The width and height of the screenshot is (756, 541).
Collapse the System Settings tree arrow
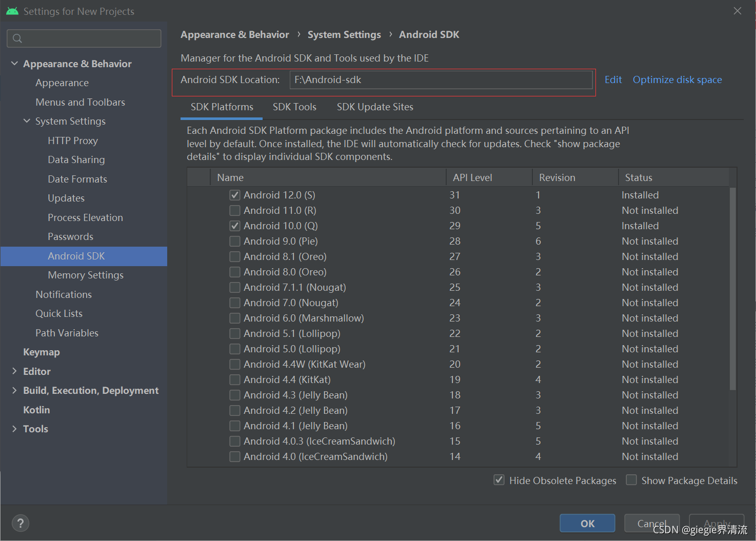pyautogui.click(x=27, y=121)
